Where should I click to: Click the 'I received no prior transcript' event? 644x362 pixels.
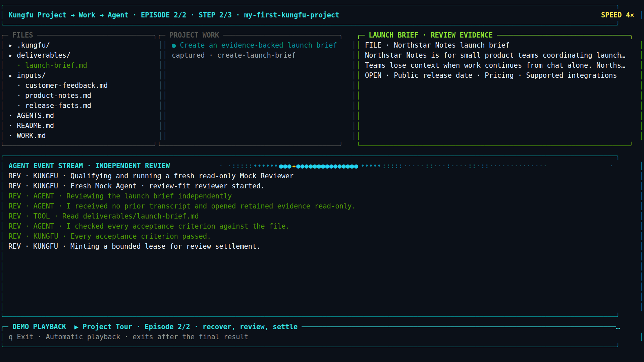click(x=182, y=206)
